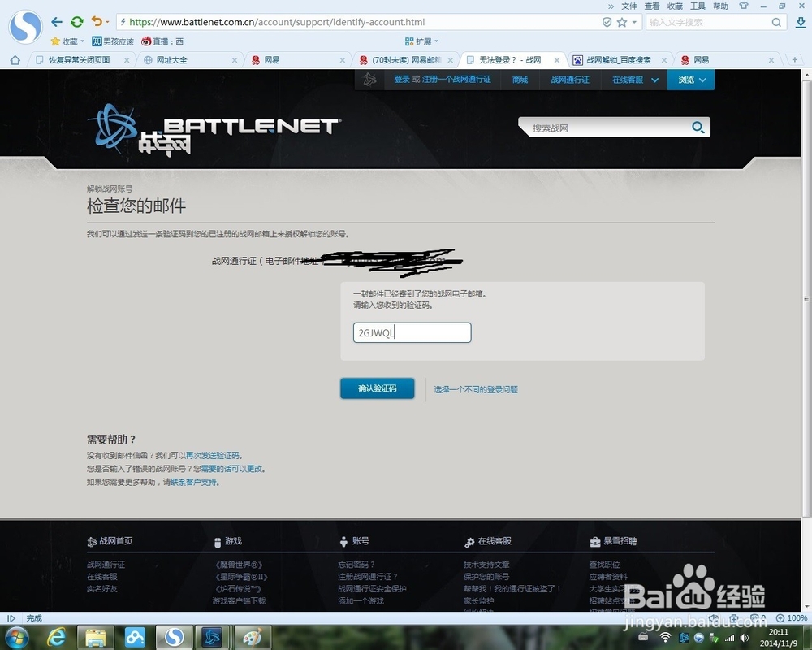Open the 文件 menu

[x=628, y=6]
